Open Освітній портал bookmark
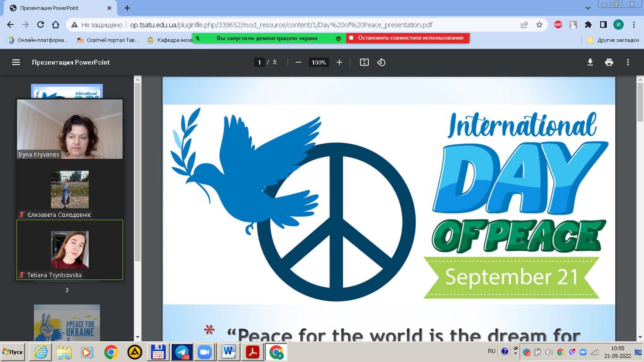Screen dimensions: 644x362 (x=107, y=40)
